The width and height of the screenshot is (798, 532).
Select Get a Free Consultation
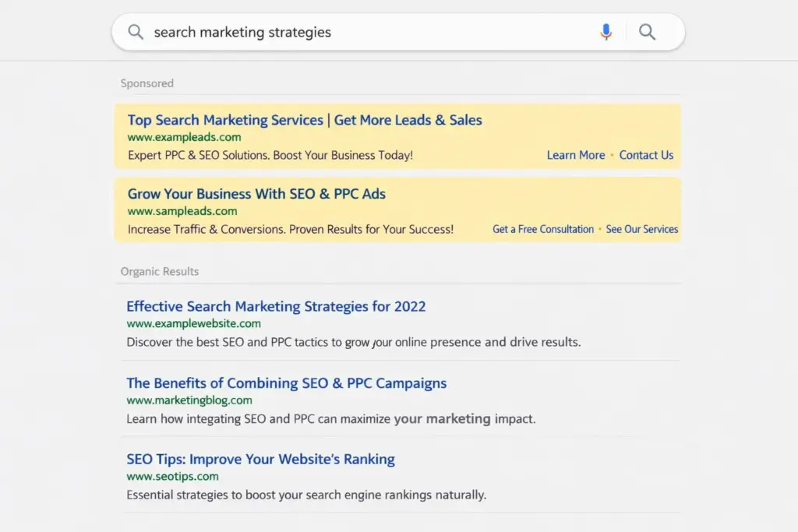(543, 229)
